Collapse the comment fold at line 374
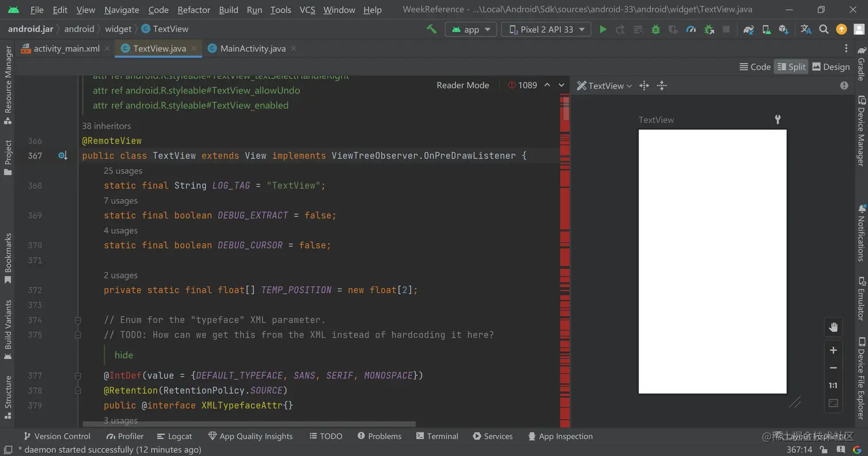Viewport: 868px width, 456px height. (77, 320)
